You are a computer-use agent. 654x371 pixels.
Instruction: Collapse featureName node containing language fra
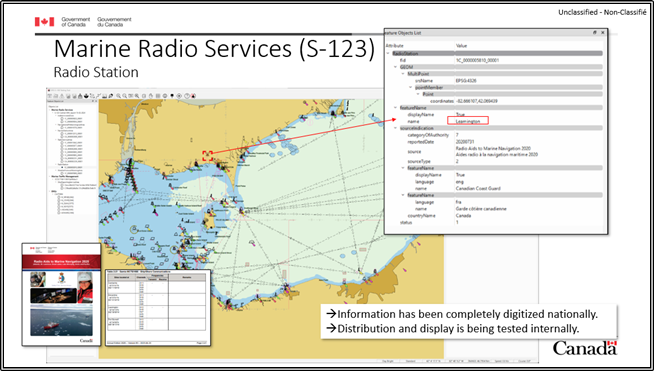[403, 195]
